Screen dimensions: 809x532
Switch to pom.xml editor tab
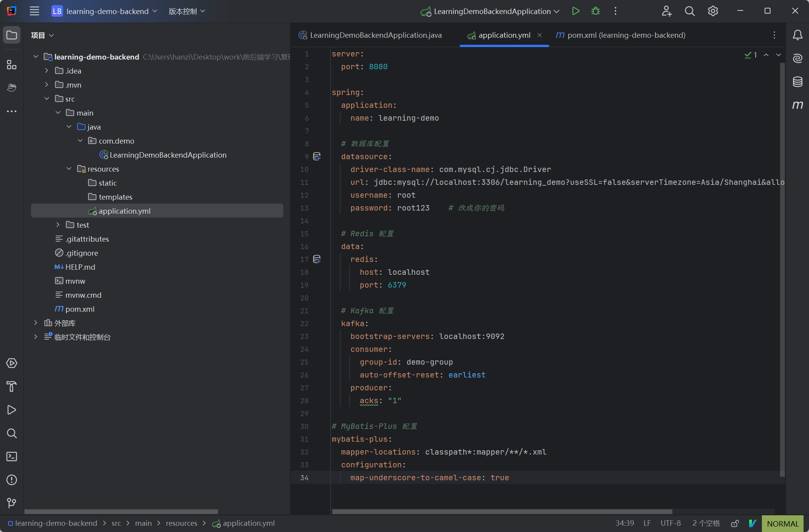click(621, 35)
